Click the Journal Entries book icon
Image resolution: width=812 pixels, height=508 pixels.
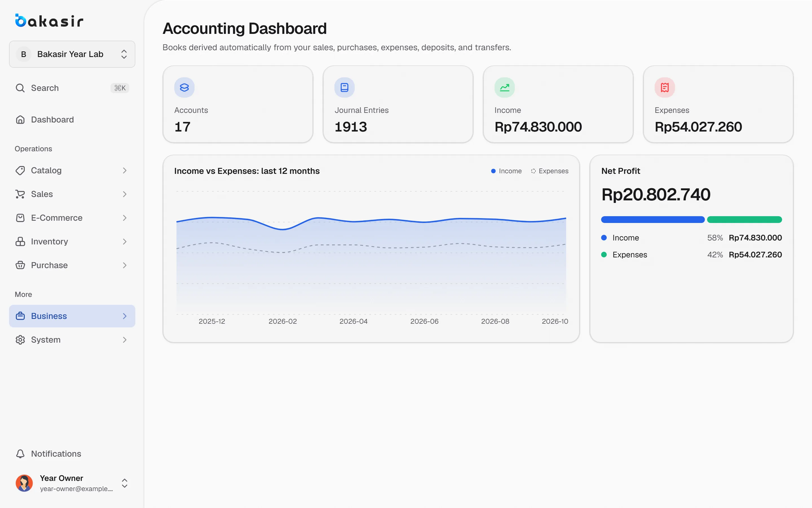tap(344, 88)
